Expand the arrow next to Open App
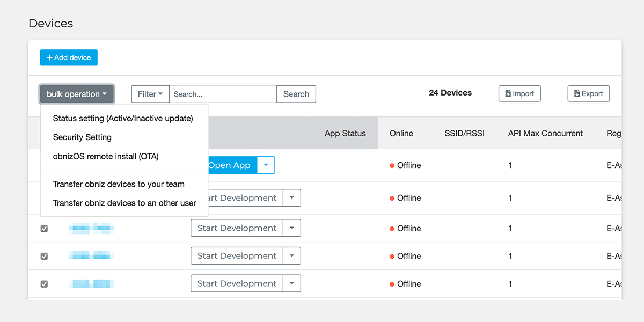Screen dimensions: 644x322 click(x=266, y=165)
